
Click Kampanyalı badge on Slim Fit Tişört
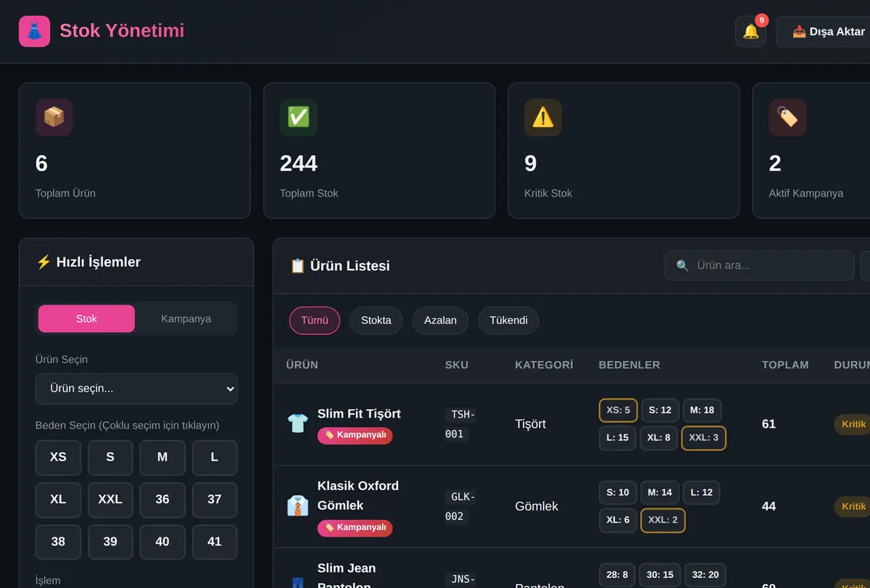tap(355, 435)
